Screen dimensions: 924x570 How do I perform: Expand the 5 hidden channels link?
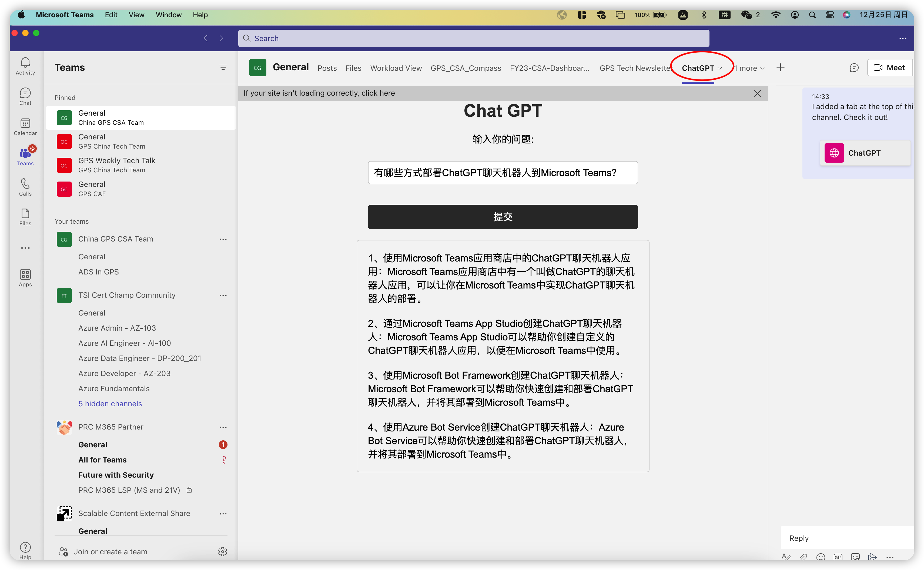(x=110, y=404)
